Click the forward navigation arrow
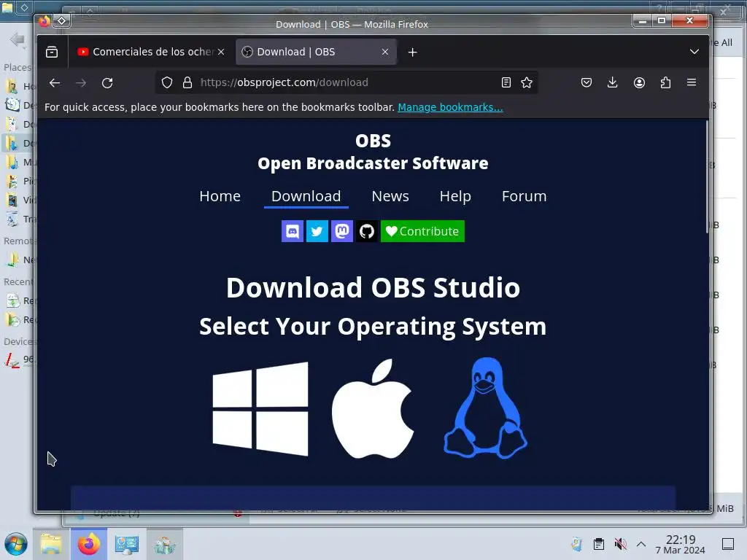747x560 pixels. [81, 83]
